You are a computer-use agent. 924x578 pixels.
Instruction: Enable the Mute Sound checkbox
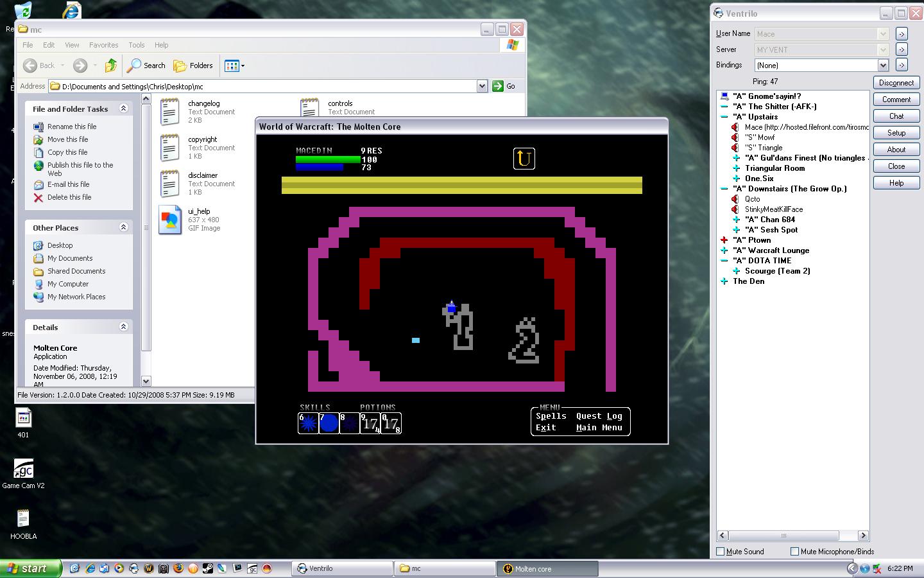point(721,551)
